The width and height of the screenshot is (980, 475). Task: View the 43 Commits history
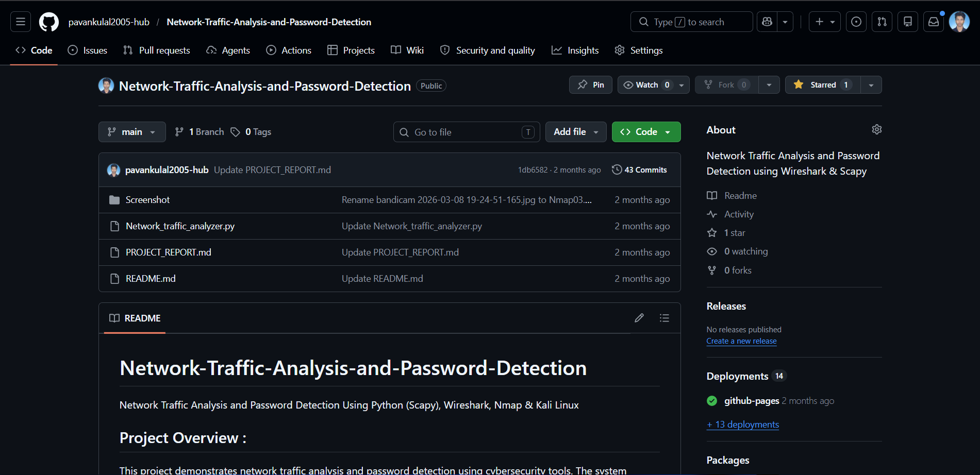tap(639, 169)
